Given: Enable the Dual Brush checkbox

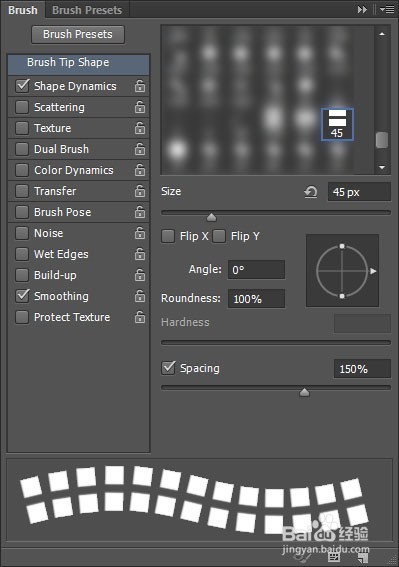Looking at the screenshot, I should click(x=22, y=149).
